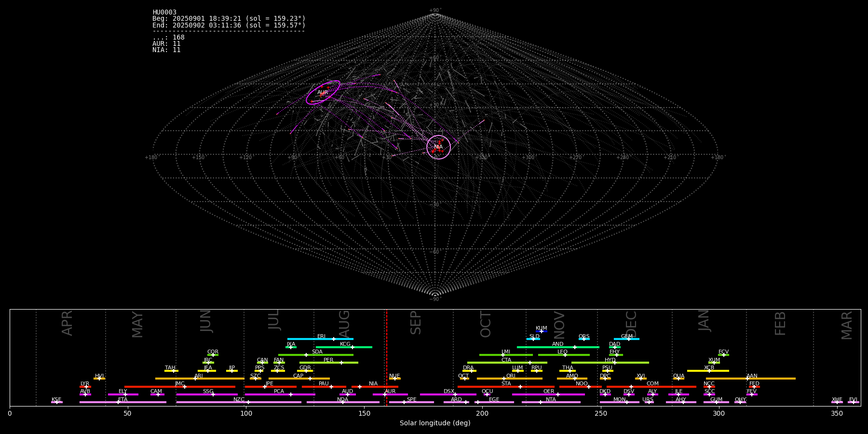
Task: Click the +90° top pole label
Action: coord(435,10)
